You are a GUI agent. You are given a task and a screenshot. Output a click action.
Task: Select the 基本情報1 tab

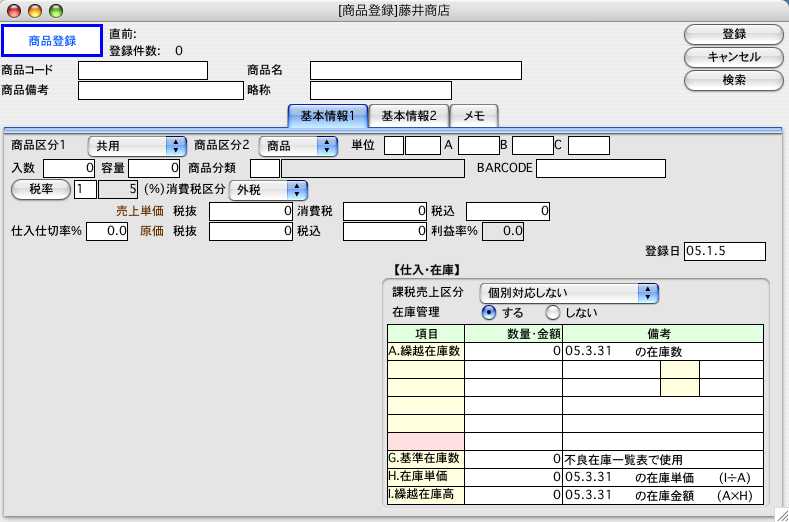click(328, 116)
